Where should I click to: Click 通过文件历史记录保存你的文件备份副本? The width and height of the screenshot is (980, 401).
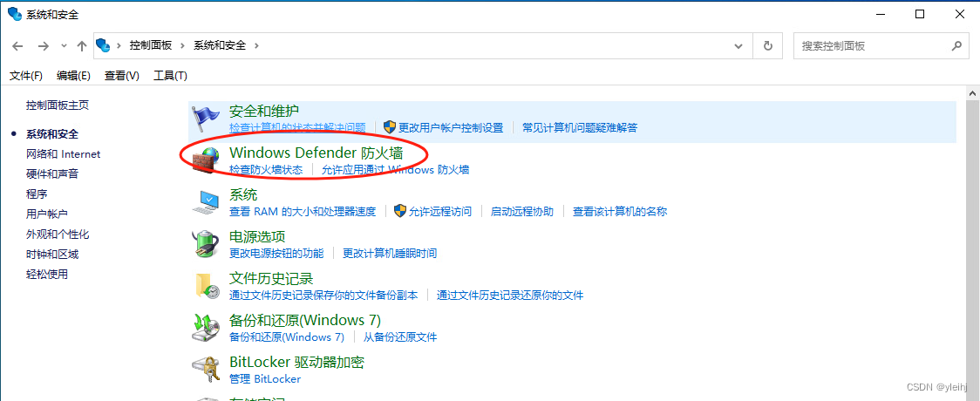point(323,295)
